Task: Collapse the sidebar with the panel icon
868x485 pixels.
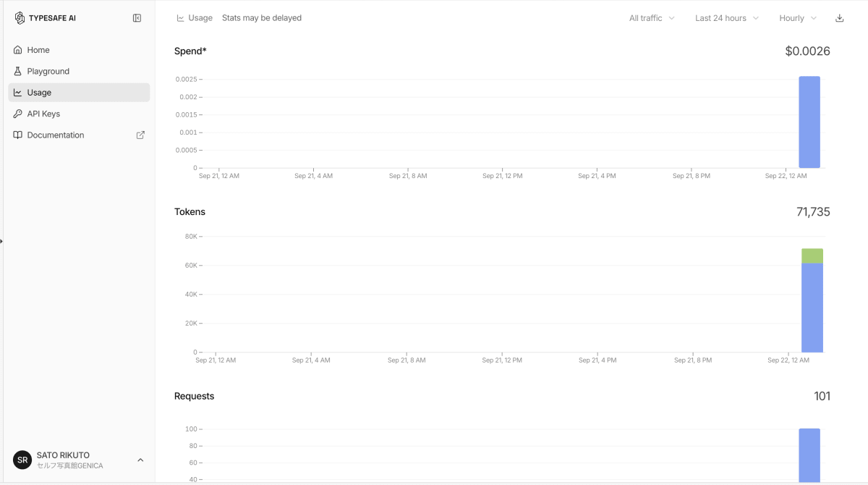Action: click(137, 18)
